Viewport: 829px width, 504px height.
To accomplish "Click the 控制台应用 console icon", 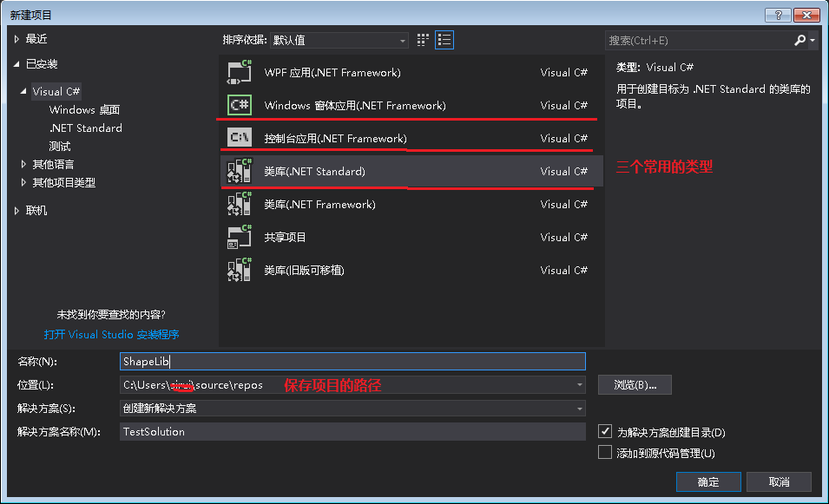I will point(240,138).
